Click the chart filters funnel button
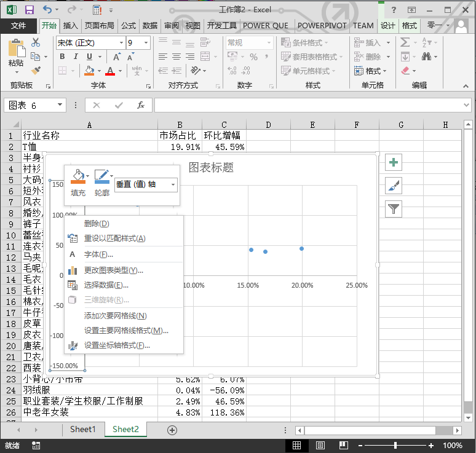This screenshot has width=476, height=453. 393,209
